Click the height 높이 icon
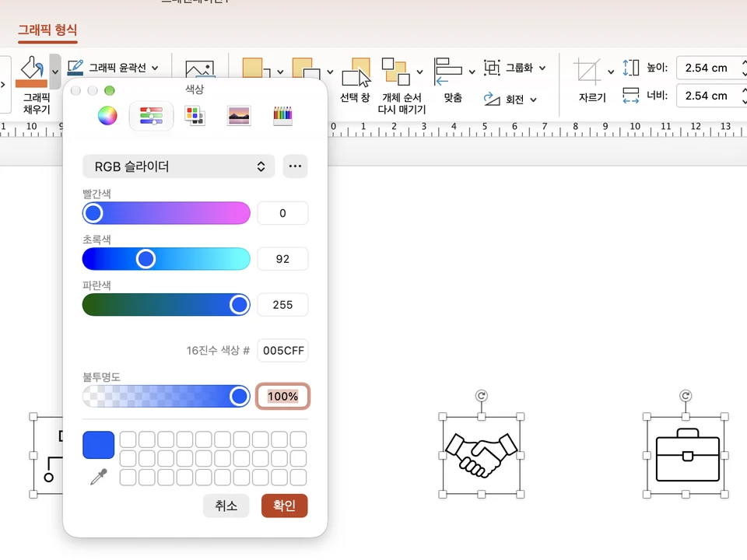Viewport: 747px width, 560px height. [x=631, y=68]
